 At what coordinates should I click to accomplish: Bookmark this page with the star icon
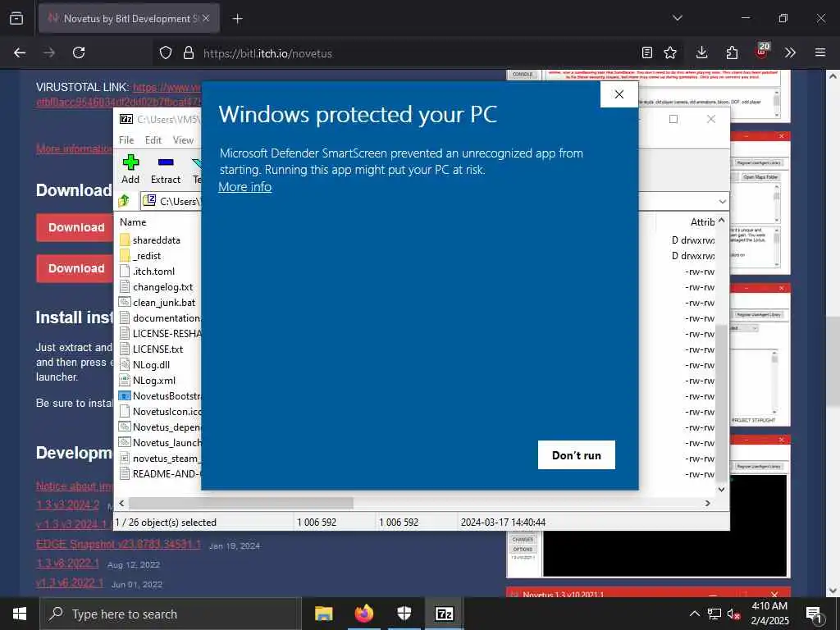coord(669,52)
